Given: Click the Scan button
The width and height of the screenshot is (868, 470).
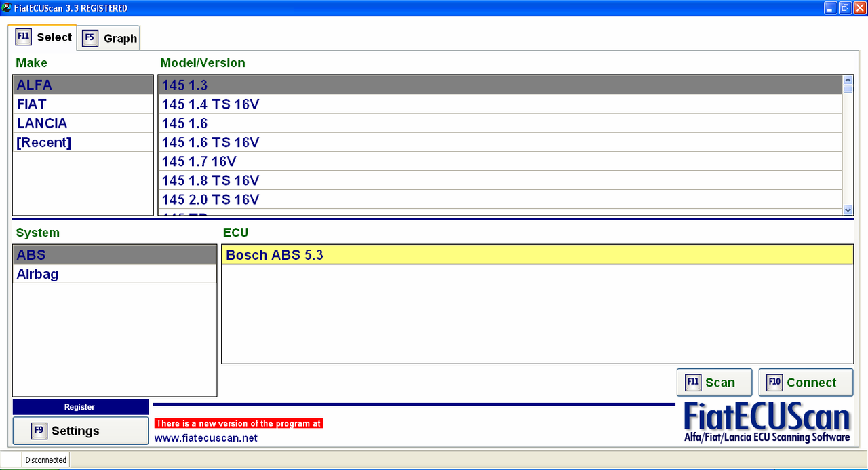Looking at the screenshot, I should [714, 382].
